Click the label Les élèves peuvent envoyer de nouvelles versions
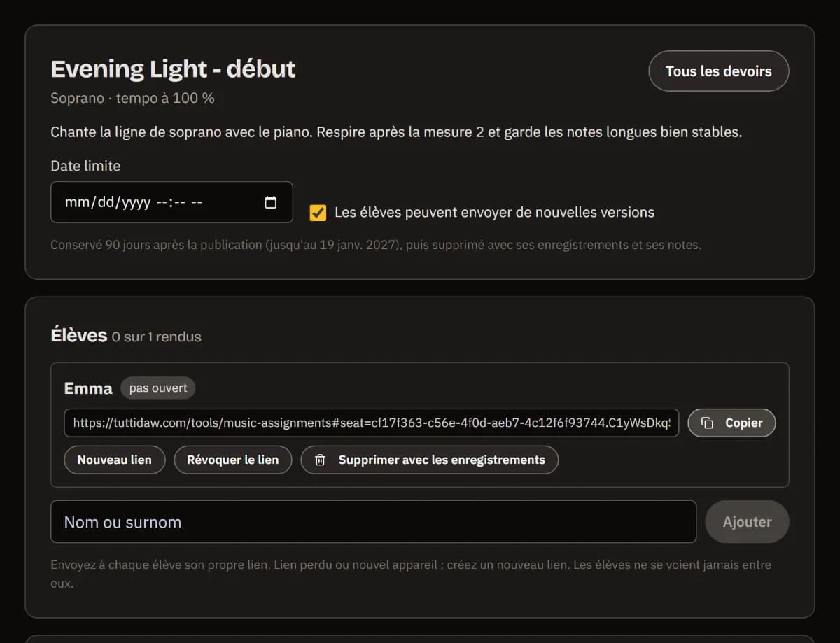Image resolution: width=840 pixels, height=643 pixels. click(x=494, y=212)
